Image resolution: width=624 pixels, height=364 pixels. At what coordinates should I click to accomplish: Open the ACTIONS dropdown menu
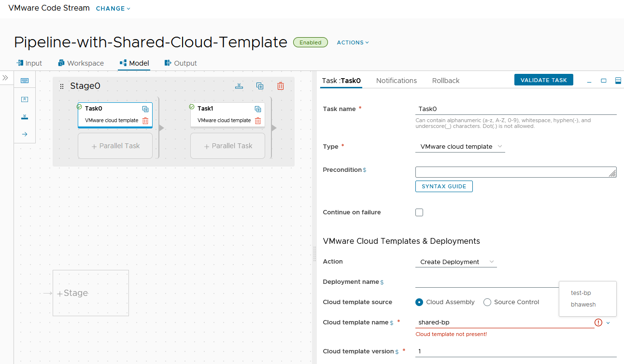[353, 42]
